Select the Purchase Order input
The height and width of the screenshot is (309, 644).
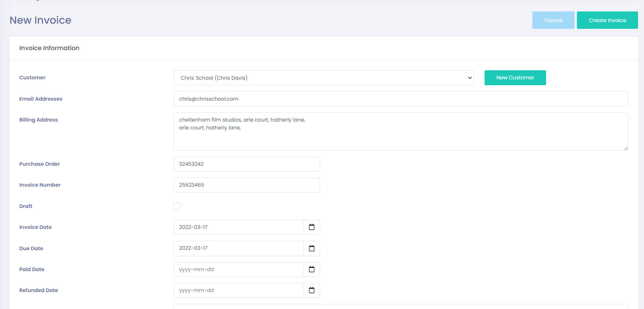(247, 164)
